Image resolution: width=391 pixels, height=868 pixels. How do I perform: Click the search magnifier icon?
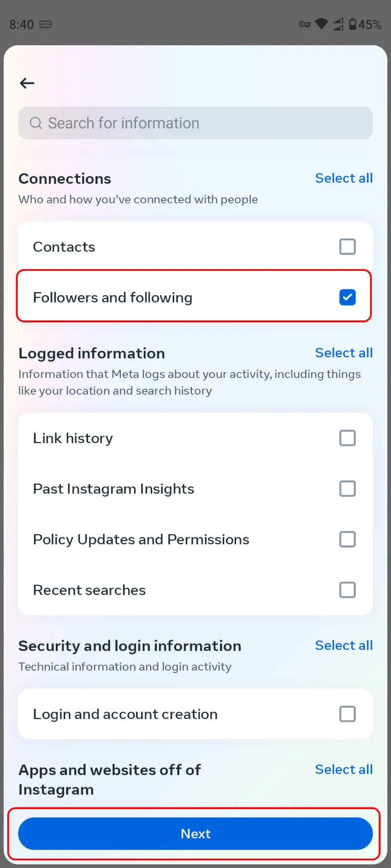tap(35, 123)
